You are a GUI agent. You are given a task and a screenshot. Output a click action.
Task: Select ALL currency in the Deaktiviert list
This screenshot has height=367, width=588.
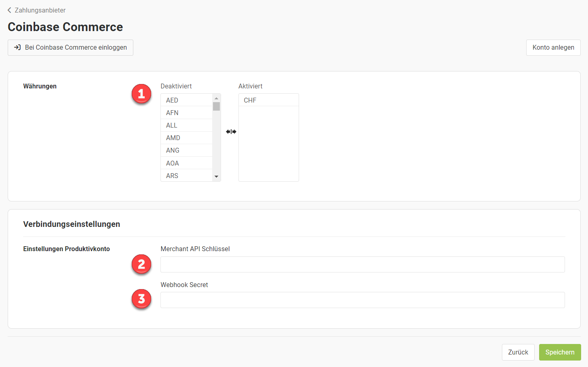pyautogui.click(x=186, y=125)
